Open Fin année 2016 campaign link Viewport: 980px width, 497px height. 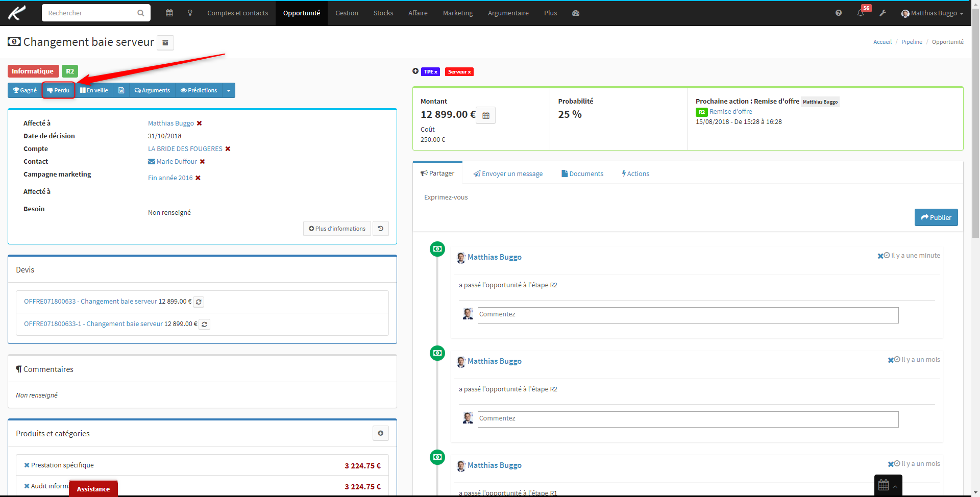point(170,178)
